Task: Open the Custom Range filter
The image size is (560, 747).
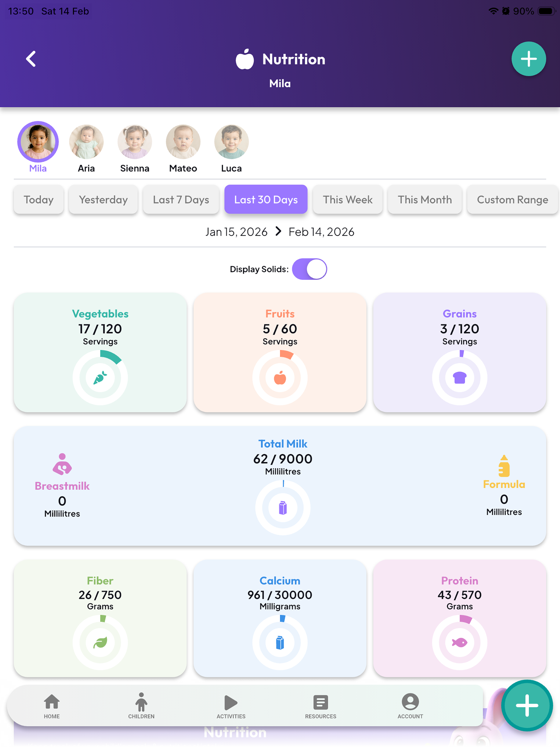Action: point(512,200)
